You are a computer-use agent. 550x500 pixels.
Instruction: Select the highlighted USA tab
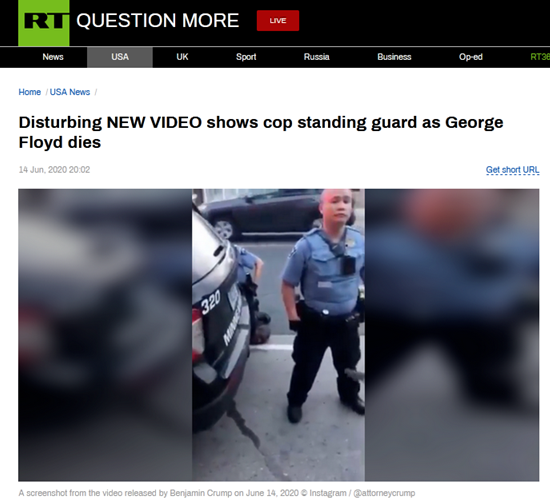click(x=120, y=57)
